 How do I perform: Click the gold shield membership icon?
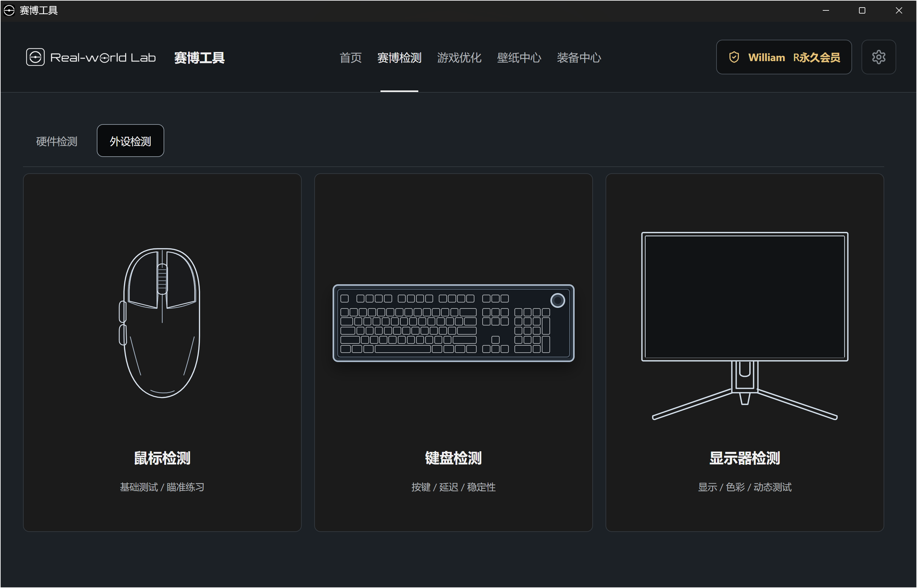(734, 57)
